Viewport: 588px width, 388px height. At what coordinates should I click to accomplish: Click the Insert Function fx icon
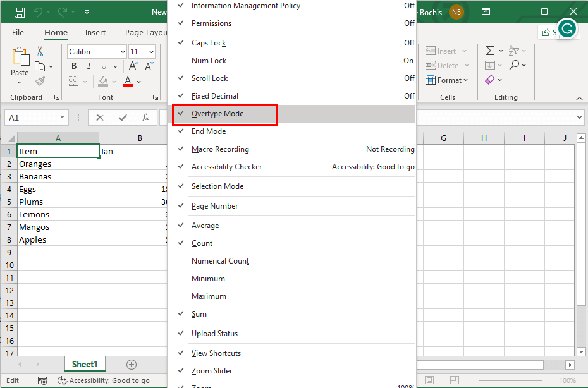tap(145, 118)
